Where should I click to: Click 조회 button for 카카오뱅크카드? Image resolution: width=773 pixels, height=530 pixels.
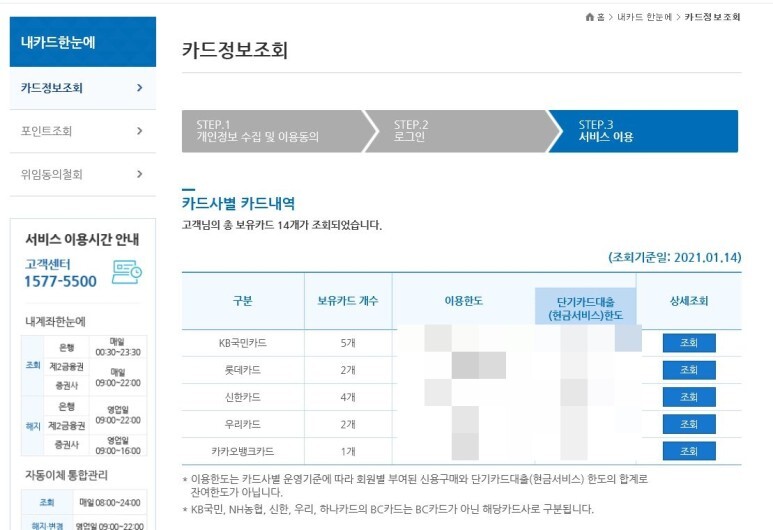click(689, 451)
